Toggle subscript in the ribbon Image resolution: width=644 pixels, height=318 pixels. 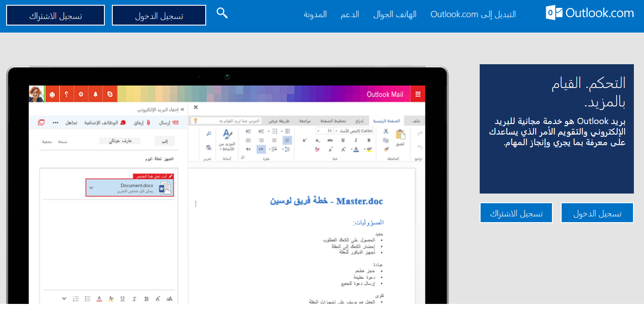click(317, 140)
